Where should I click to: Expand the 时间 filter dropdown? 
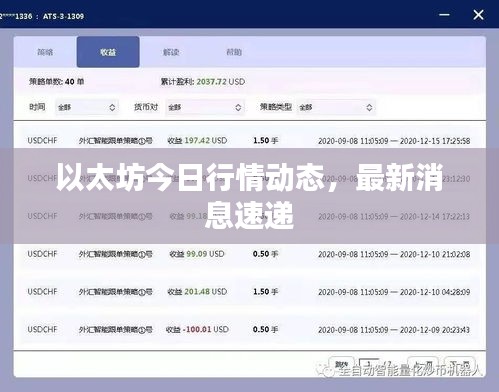tap(87, 107)
